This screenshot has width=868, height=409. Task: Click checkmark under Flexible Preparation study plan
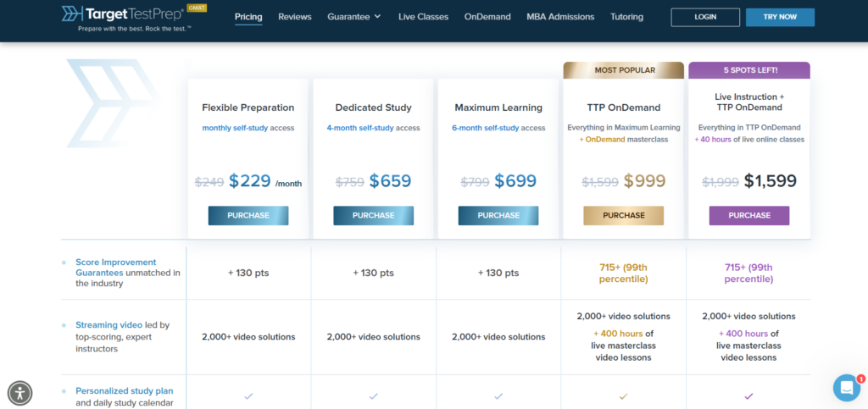pyautogui.click(x=248, y=395)
